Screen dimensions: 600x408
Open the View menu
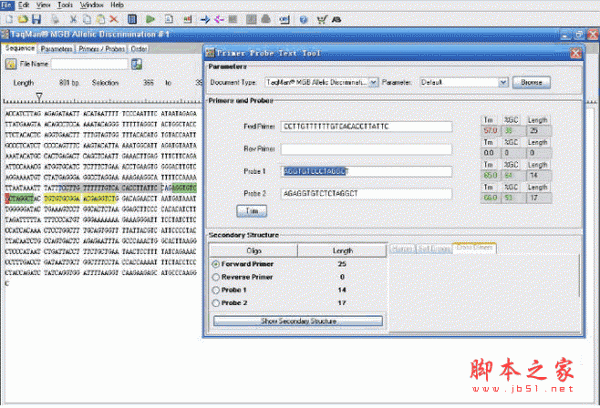pos(43,5)
